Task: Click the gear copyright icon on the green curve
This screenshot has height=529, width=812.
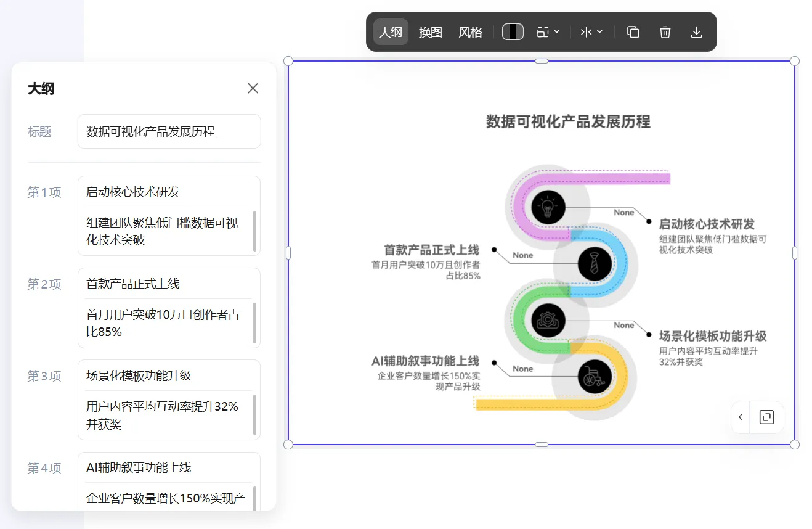Action: (x=548, y=320)
